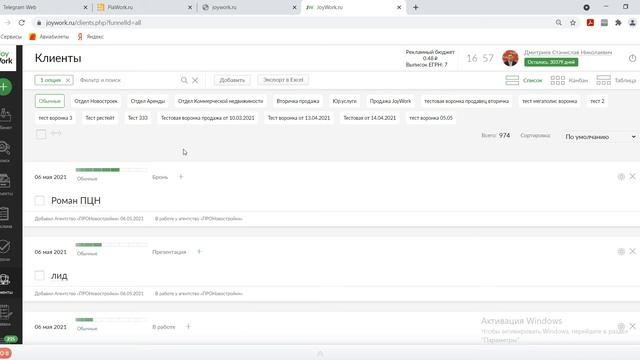Switch to Таблица table view
Screen dimensions: 640x360
point(616,80)
